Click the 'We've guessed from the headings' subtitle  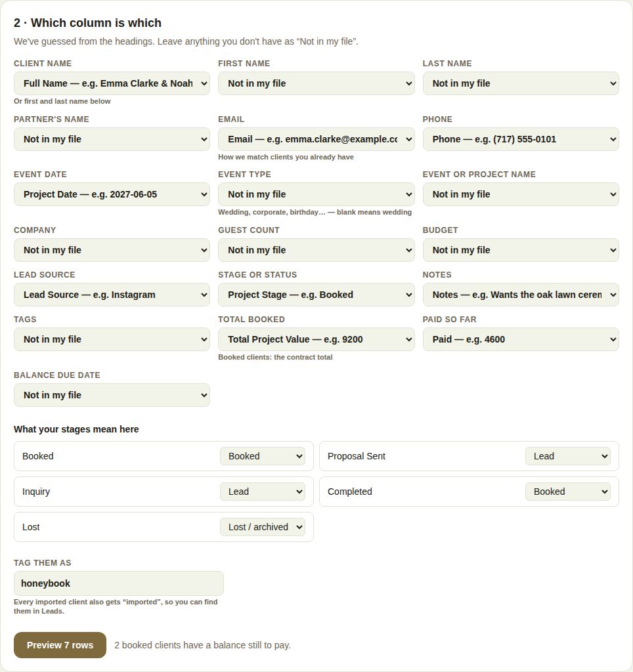pos(186,41)
